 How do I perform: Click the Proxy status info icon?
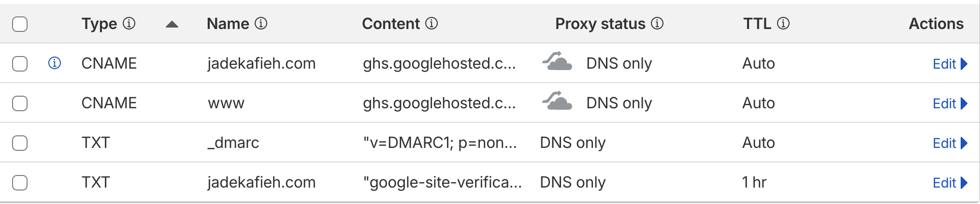click(657, 23)
